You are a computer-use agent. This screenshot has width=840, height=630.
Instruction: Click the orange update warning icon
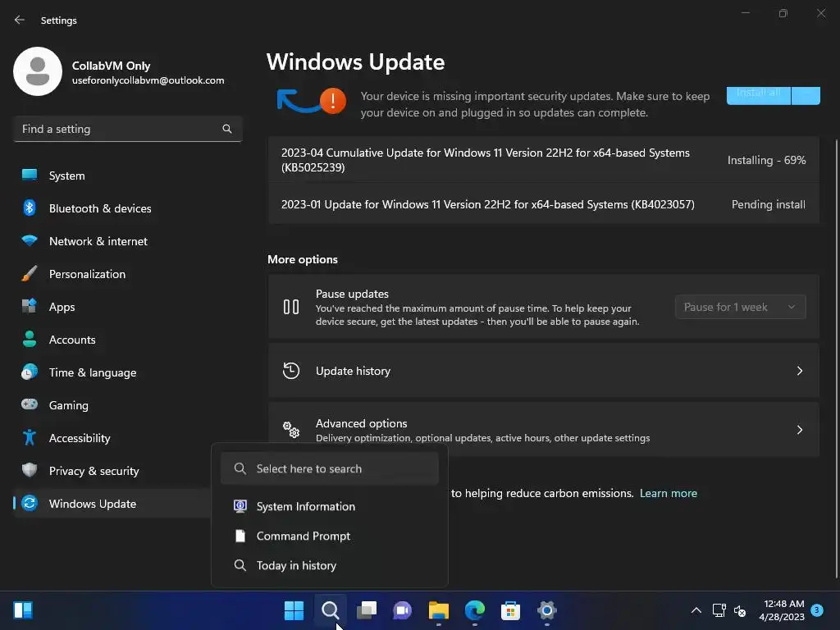(x=333, y=101)
